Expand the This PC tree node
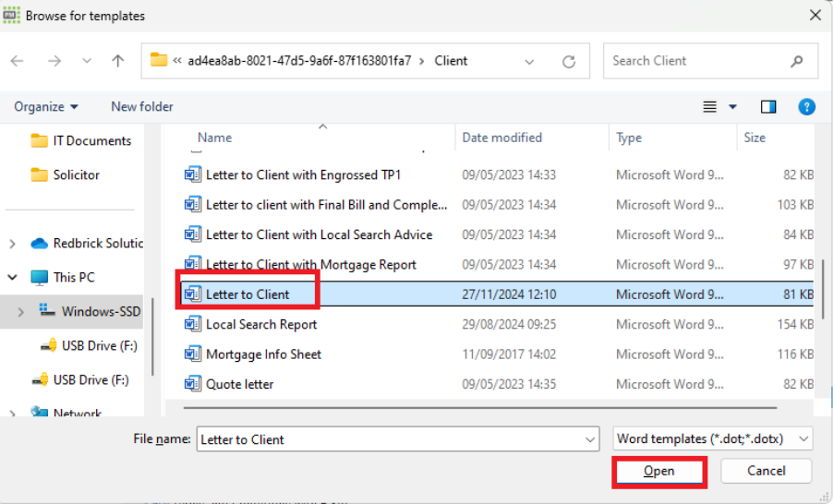 click(x=13, y=277)
